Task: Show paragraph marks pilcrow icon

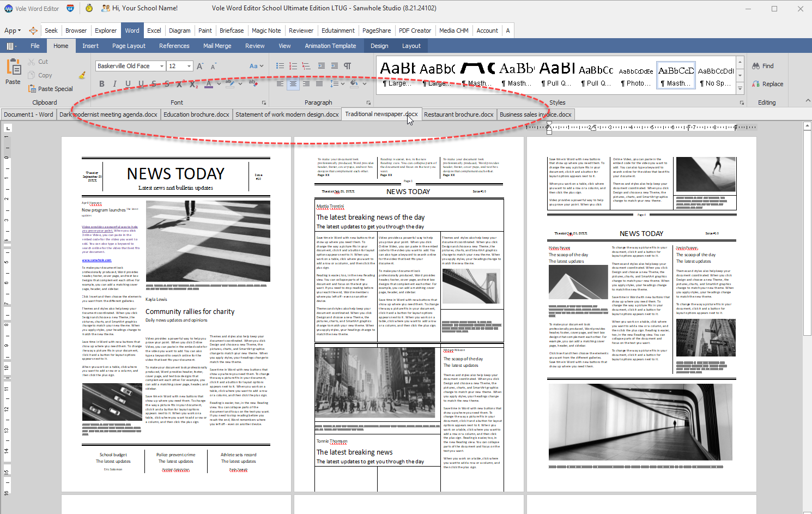Action: [347, 66]
